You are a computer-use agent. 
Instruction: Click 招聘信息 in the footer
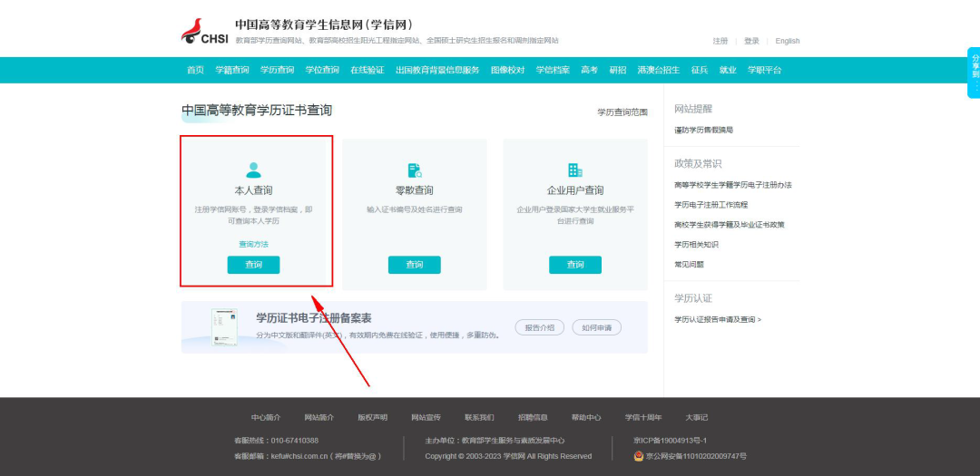click(533, 417)
